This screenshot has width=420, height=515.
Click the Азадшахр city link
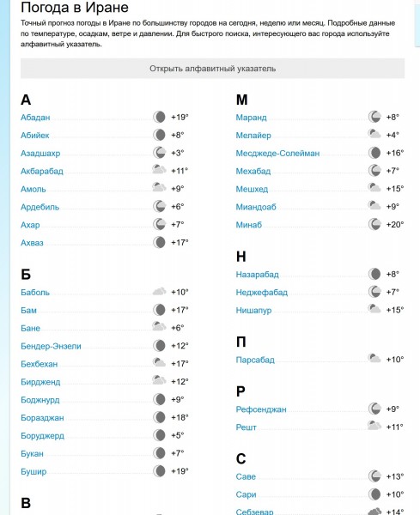[x=40, y=154]
